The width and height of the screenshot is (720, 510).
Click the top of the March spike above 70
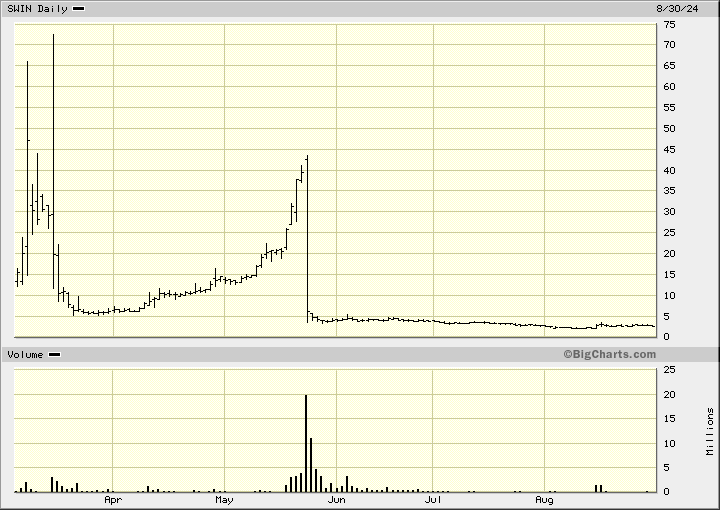[53, 36]
